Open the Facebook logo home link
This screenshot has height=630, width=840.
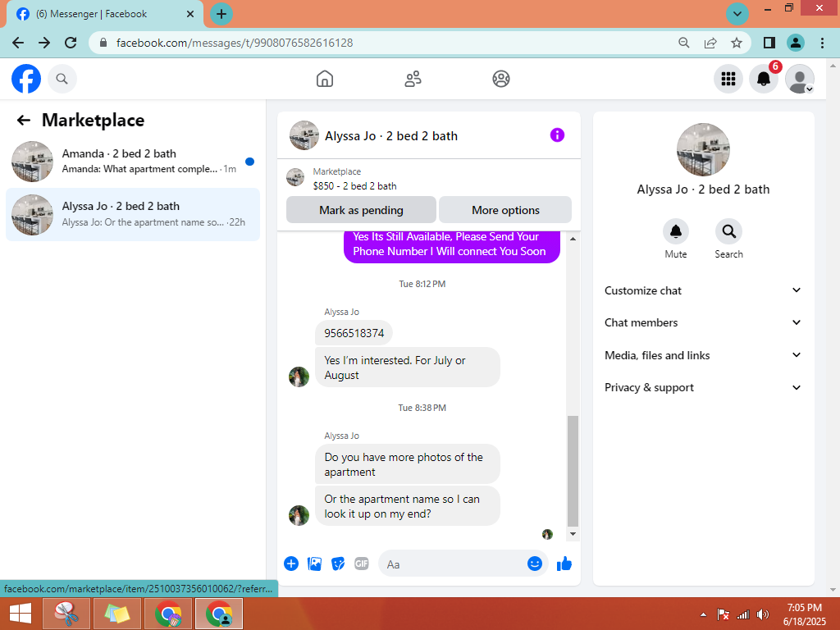[x=26, y=79]
